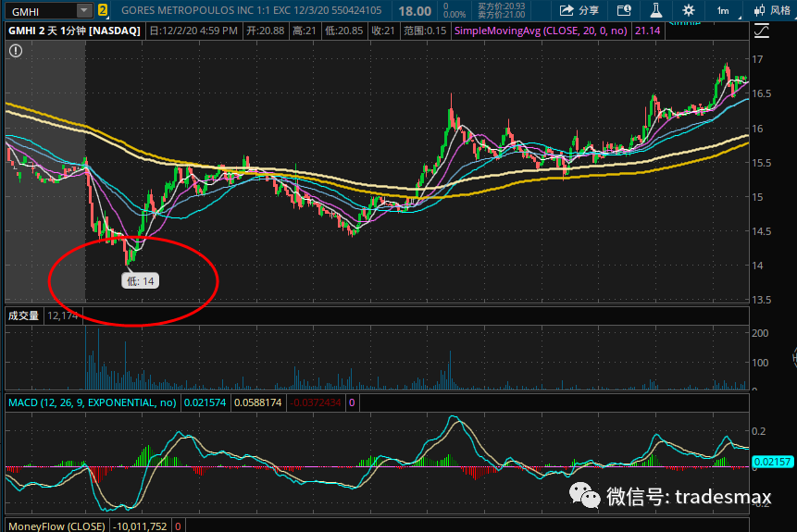Click the yellow number 2 link badge
This screenshot has height=532, width=797.
click(x=103, y=10)
